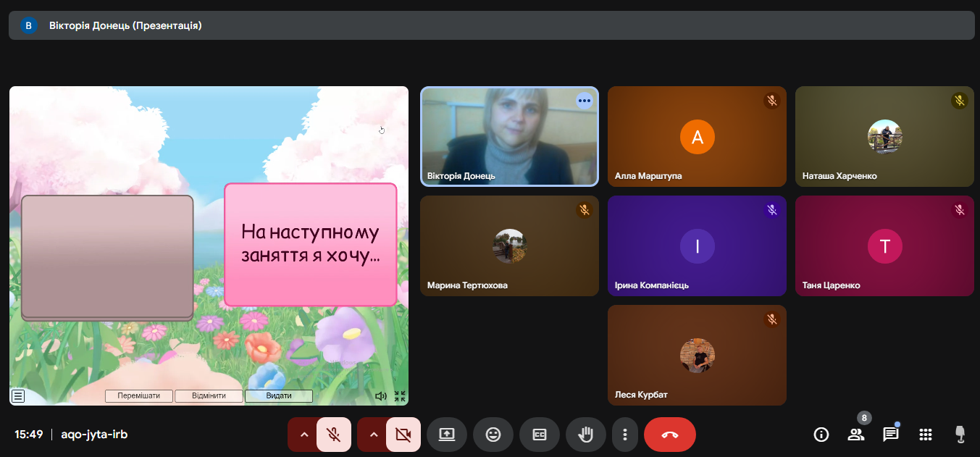Expand video settings chevron
980x457 pixels.
point(374,435)
